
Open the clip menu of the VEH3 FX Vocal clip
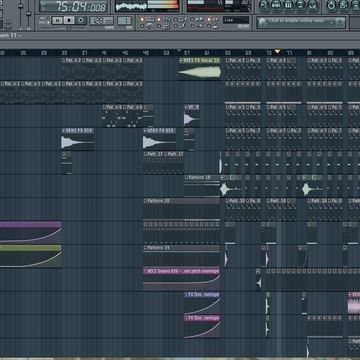pyautogui.click(x=181, y=60)
